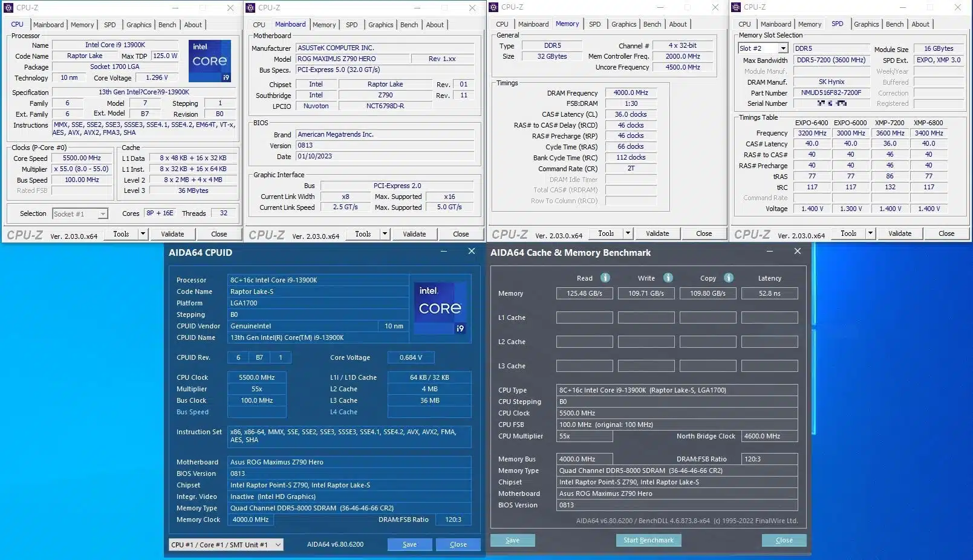This screenshot has width=973, height=560.
Task: Open Tools dropdown arrow in Mainboard CPU-Z window
Action: pyautogui.click(x=385, y=234)
